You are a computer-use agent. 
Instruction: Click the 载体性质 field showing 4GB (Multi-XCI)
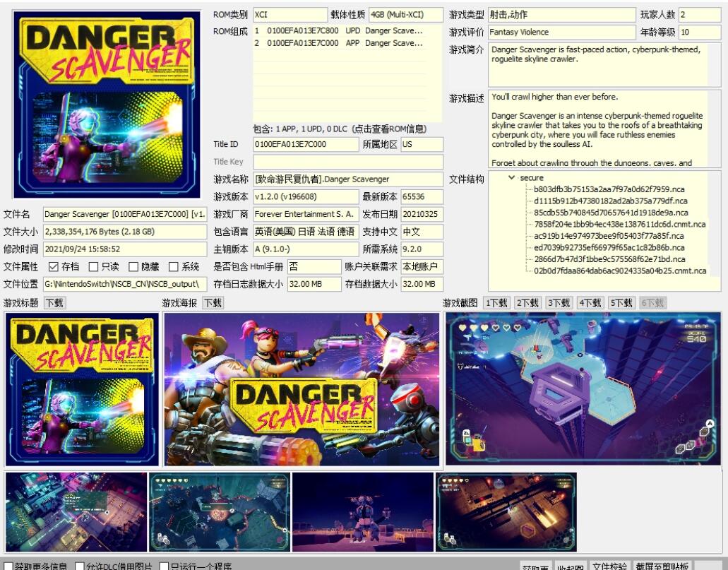pos(406,14)
